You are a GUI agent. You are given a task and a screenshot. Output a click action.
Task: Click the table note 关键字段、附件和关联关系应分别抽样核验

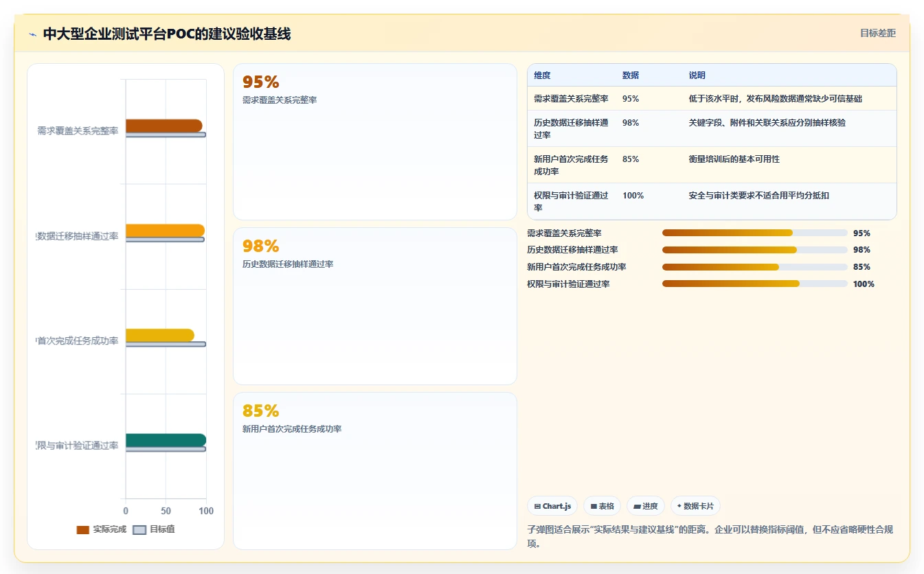point(767,123)
